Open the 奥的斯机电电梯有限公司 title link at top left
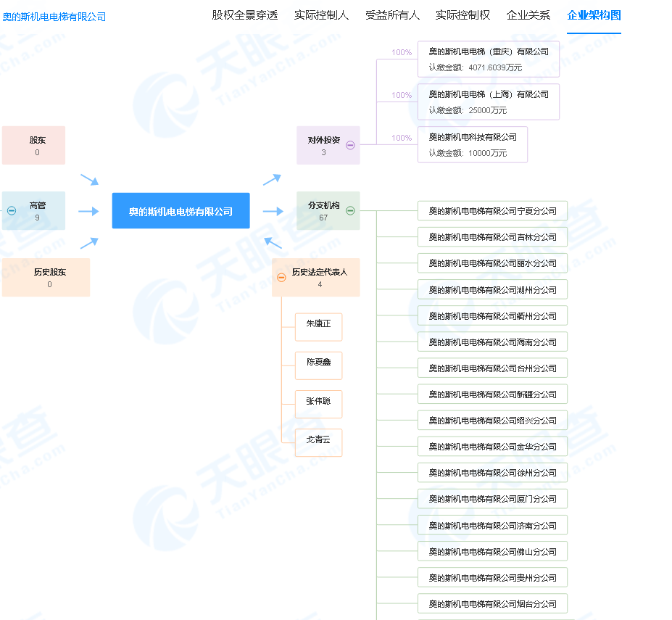This screenshot has height=620, width=672. (54, 17)
